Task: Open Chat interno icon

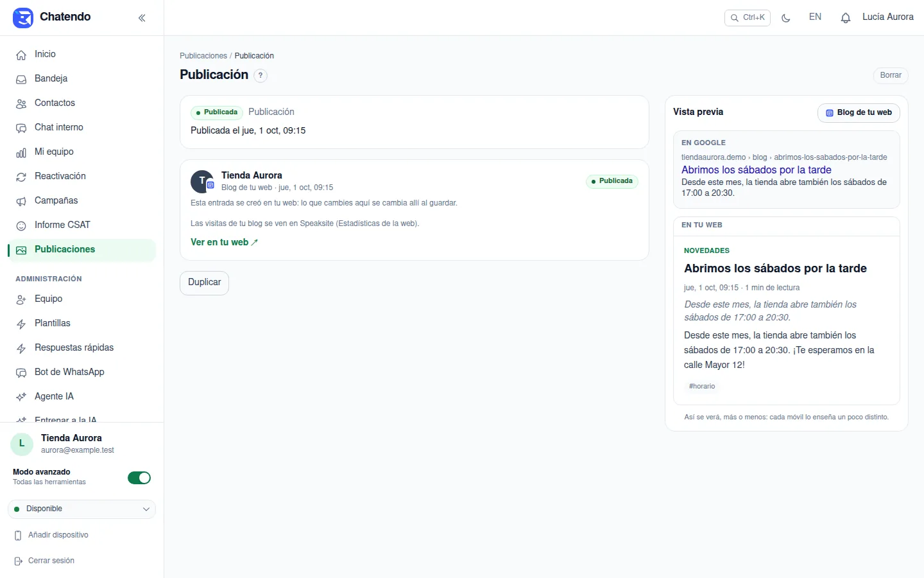Action: [21, 128]
